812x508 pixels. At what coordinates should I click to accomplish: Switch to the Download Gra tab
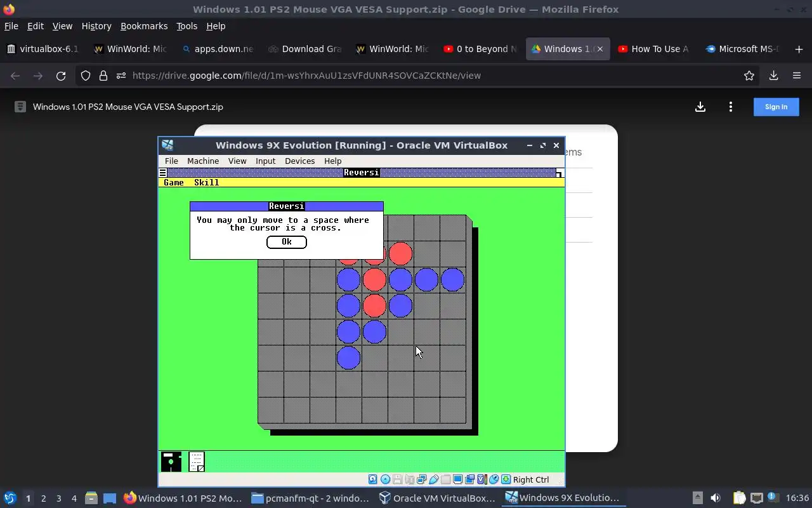(x=304, y=49)
